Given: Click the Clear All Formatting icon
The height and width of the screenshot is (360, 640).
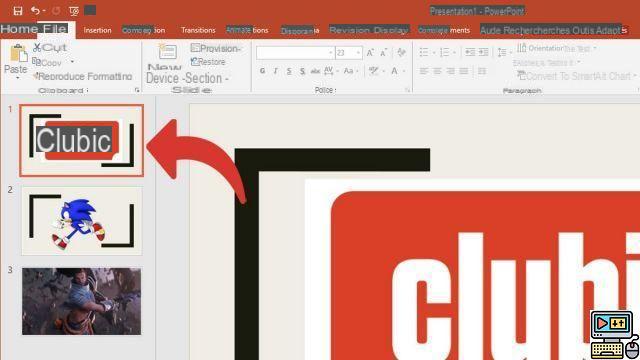Looking at the screenshot, I should [x=401, y=53].
